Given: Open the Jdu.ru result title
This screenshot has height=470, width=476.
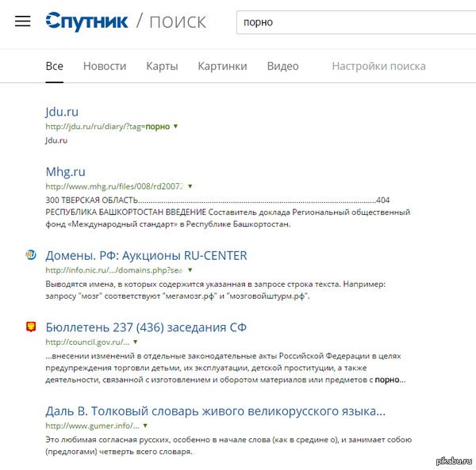Looking at the screenshot, I should [62, 112].
